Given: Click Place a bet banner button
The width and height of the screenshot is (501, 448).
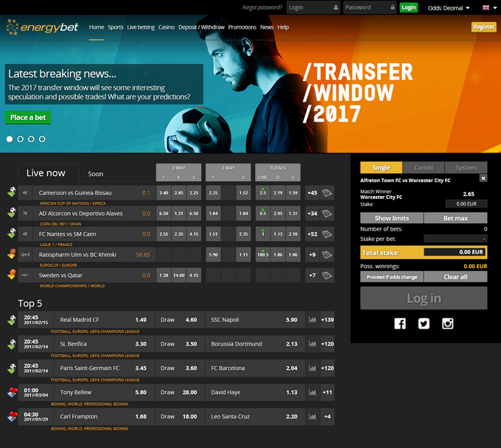Looking at the screenshot, I should coord(28,117).
